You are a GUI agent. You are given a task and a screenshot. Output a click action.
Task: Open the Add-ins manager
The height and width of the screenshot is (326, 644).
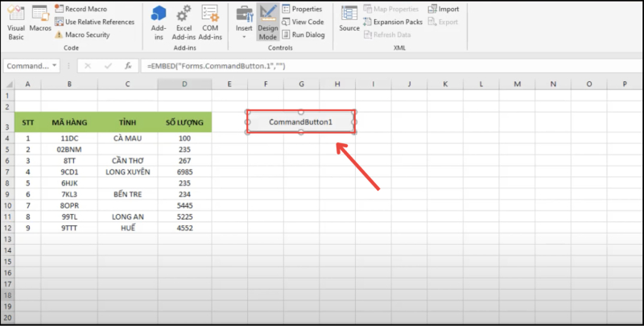pos(159,23)
